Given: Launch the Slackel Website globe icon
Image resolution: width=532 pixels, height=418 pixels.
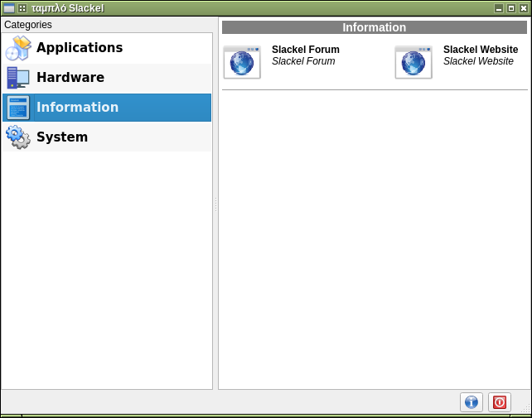Looking at the screenshot, I should coord(414,62).
